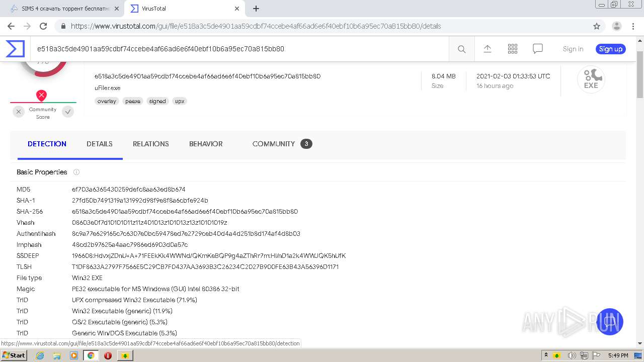Open the taskbar media player icon
Screen dimensions: 644x362
coord(74,355)
